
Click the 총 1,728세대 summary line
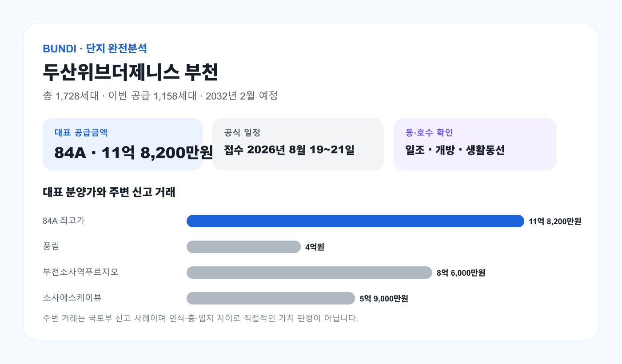pos(160,96)
